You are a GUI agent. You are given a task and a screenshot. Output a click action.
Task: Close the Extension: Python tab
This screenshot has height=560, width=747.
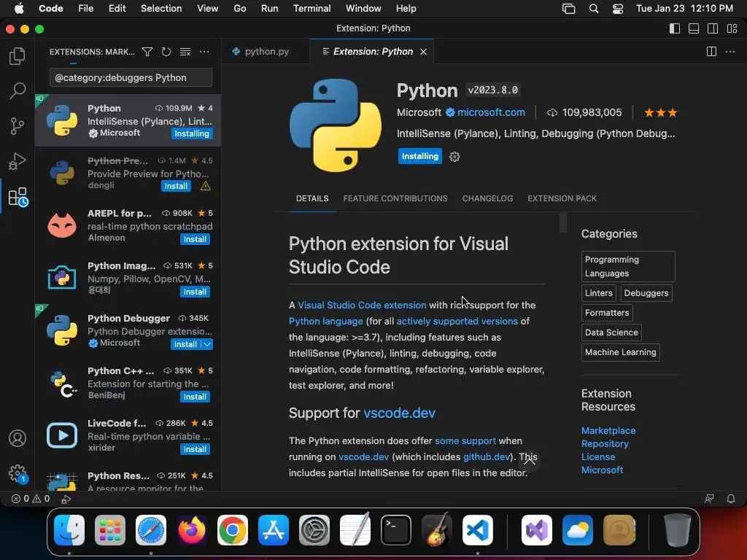(424, 52)
